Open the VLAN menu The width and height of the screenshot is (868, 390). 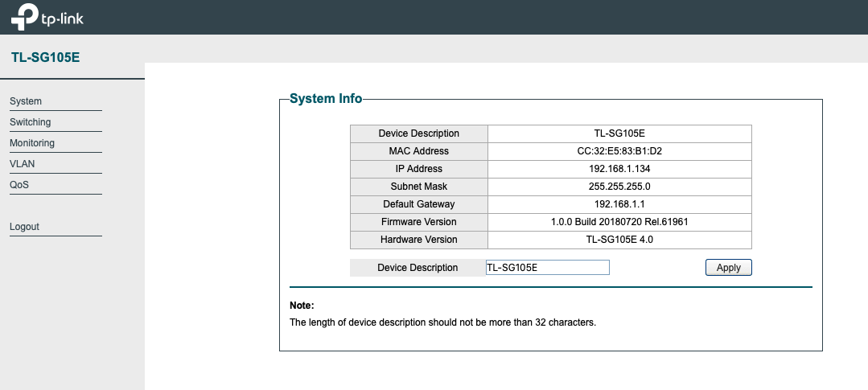click(23, 164)
